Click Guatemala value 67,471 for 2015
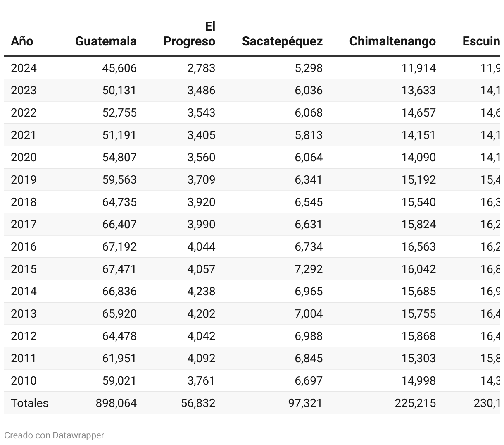 [119, 269]
